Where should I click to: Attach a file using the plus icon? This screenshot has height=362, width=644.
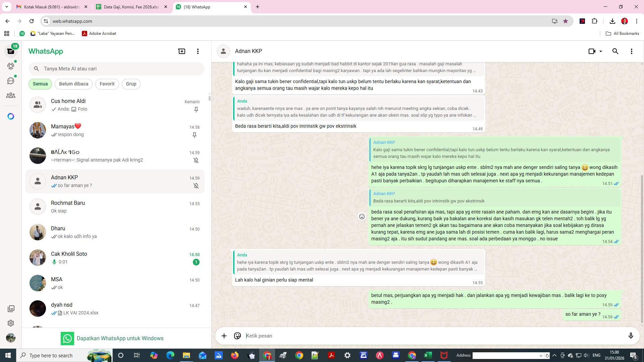pyautogui.click(x=224, y=336)
